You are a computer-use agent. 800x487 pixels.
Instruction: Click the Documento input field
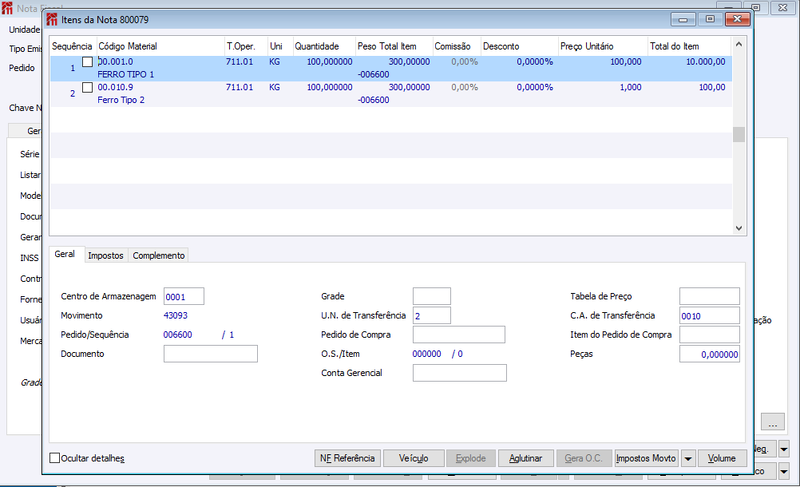coord(210,354)
